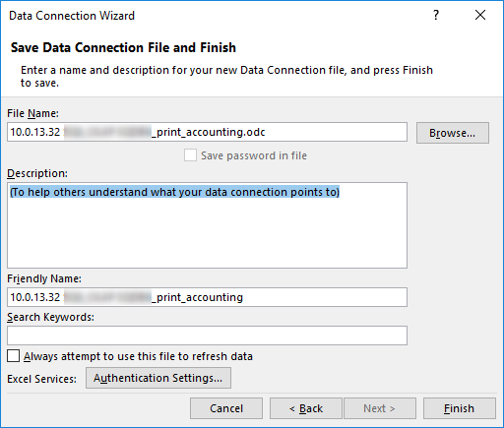
Task: Cancel the data connection wizard
Action: point(226,408)
